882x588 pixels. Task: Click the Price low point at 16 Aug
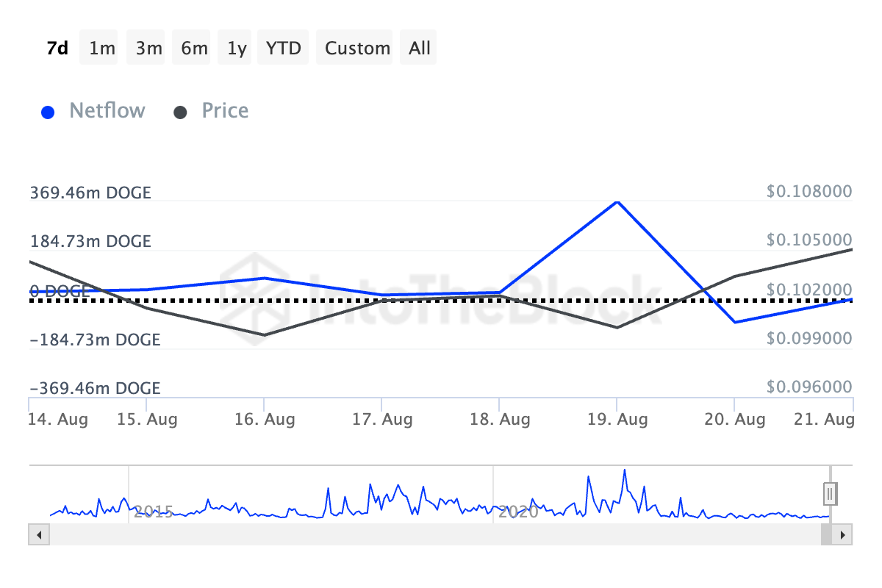click(265, 335)
